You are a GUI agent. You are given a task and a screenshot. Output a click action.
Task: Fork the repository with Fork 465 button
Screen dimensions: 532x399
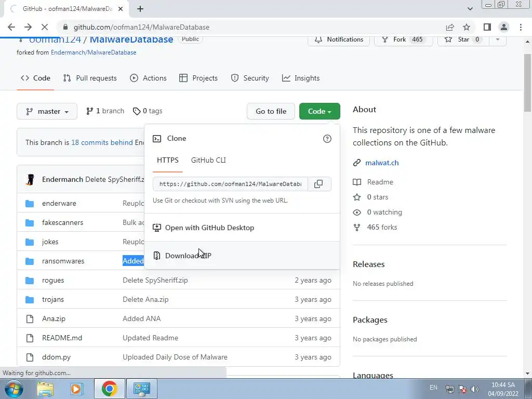click(403, 39)
